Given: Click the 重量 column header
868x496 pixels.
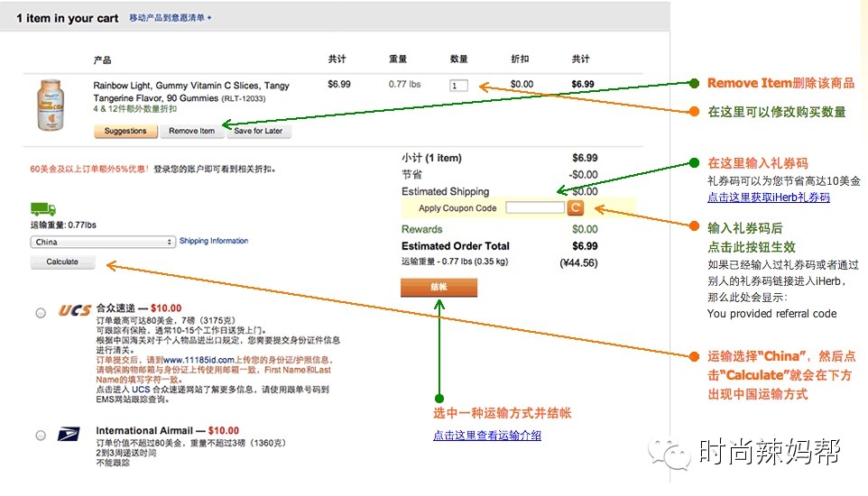Looking at the screenshot, I should [398, 59].
